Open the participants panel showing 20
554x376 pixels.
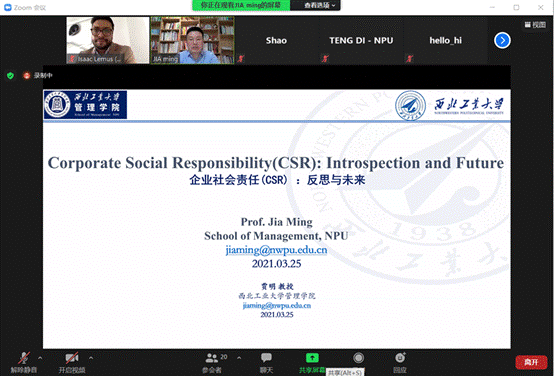(x=214, y=363)
